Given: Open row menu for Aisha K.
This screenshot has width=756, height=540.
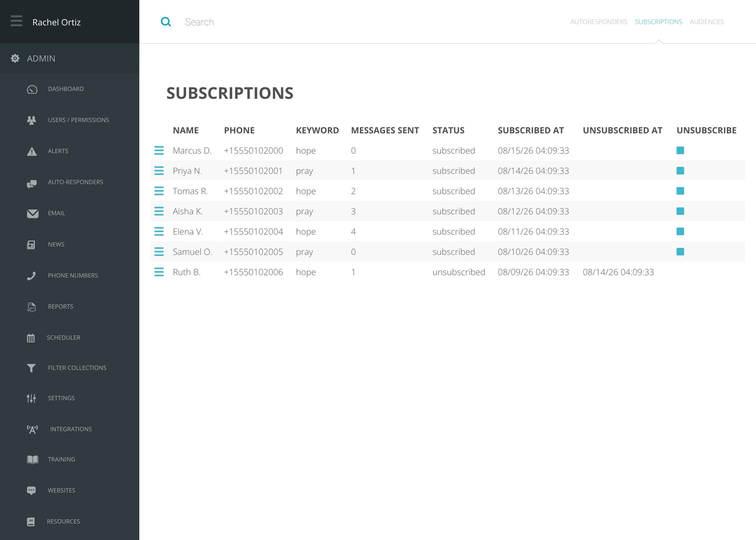Looking at the screenshot, I should [x=159, y=211].
